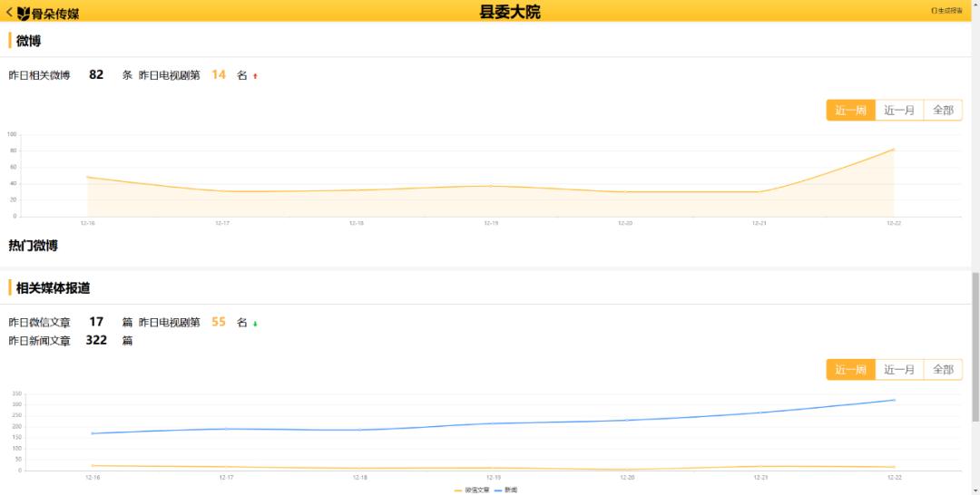The height and width of the screenshot is (495, 980).
Task: Select 近一周 tab in the 微博 section
Action: [850, 111]
